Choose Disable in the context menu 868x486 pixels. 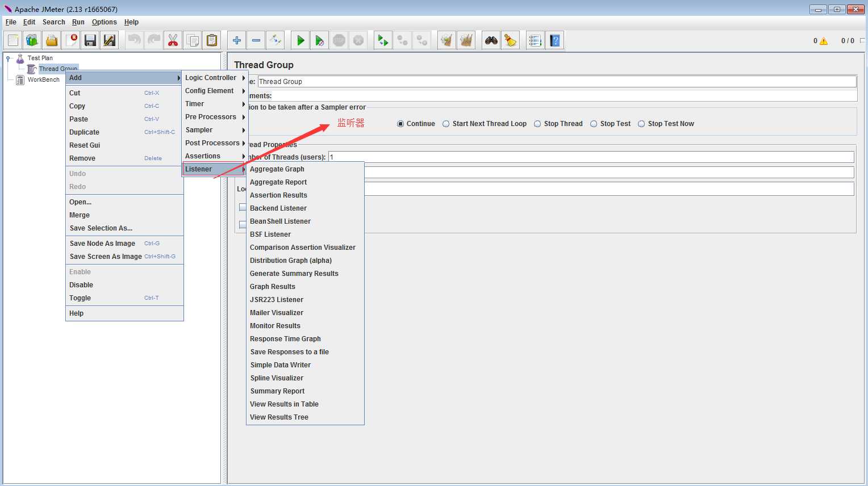(124, 285)
